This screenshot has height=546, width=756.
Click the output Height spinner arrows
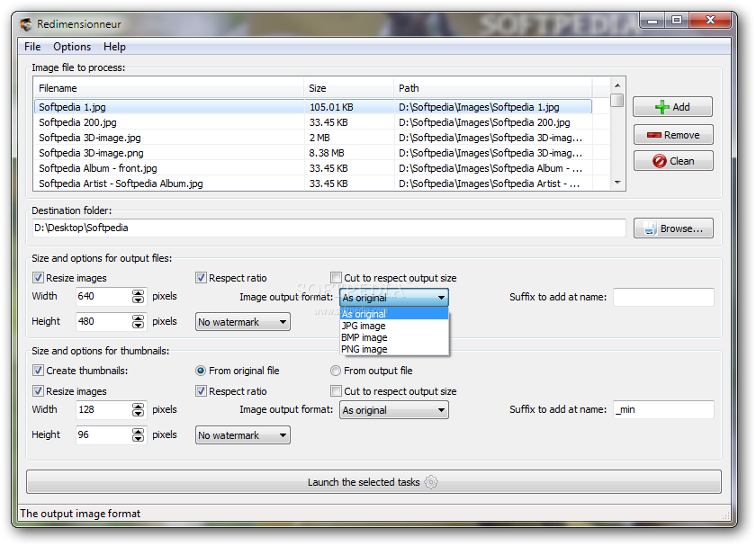tap(139, 321)
